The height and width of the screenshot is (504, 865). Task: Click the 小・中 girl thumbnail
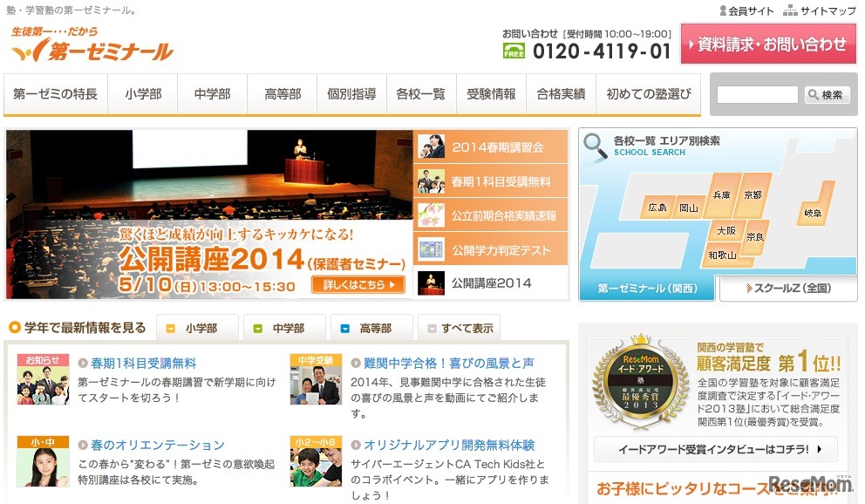point(43,461)
